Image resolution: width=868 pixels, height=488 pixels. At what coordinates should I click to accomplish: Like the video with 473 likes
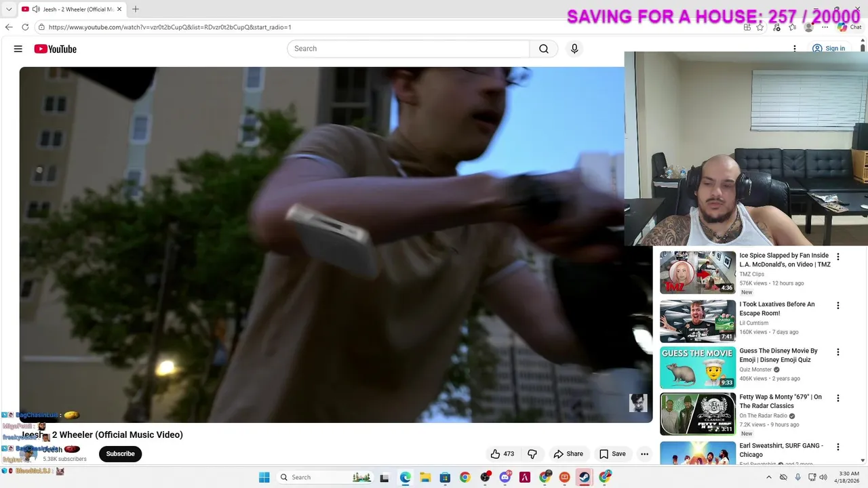coord(502,454)
